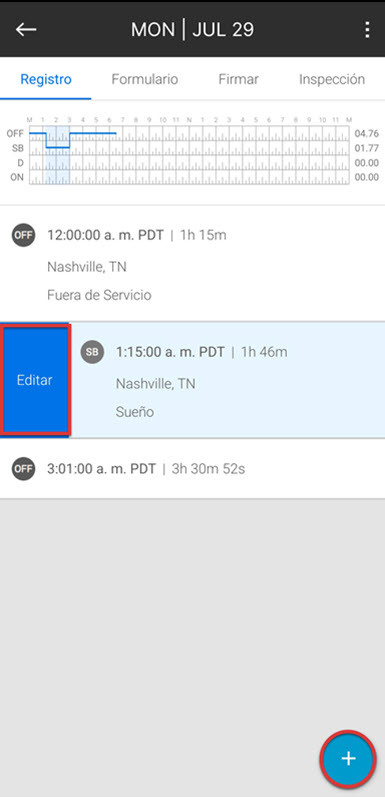Click the OFF status icon at 12:00:00 a. m.
Viewport: 385px width, 797px height.
tap(23, 235)
